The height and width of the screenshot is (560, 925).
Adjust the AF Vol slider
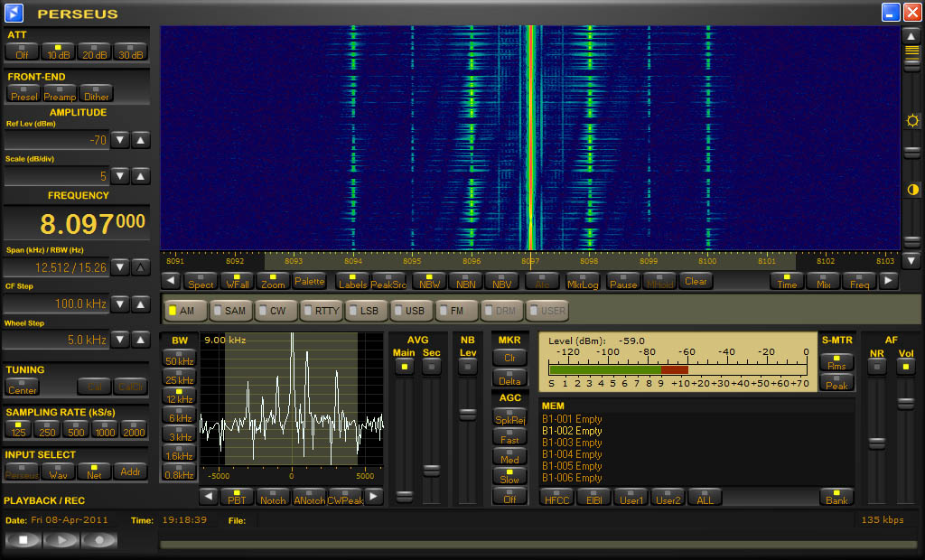[905, 404]
